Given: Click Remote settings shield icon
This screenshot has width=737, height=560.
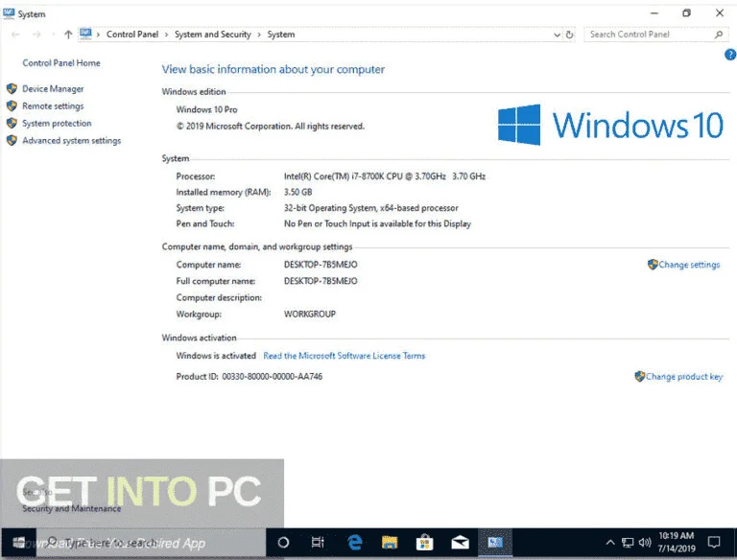Looking at the screenshot, I should tap(12, 105).
